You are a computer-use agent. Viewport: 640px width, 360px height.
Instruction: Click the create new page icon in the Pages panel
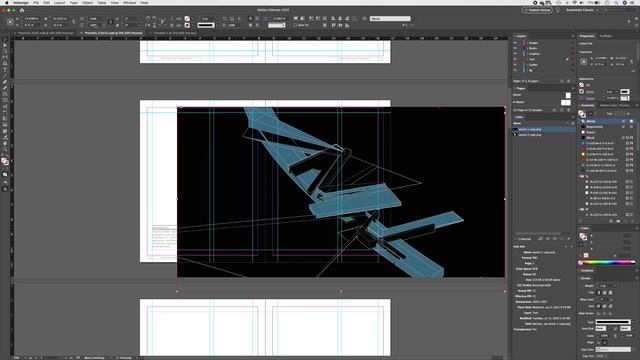pyautogui.click(x=562, y=110)
